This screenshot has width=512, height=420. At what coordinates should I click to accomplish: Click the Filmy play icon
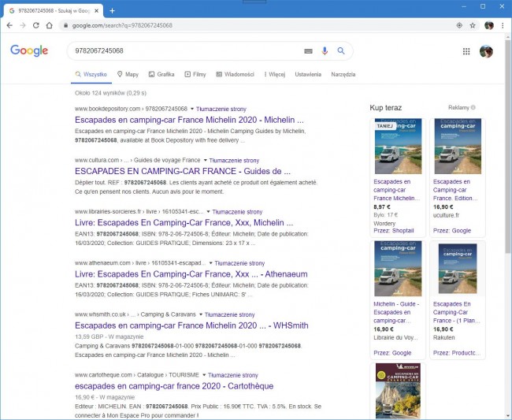187,74
